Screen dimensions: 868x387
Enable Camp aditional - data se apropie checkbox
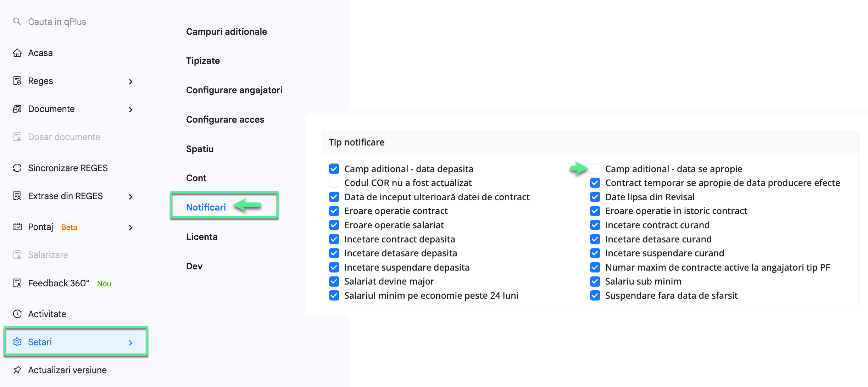coord(595,169)
